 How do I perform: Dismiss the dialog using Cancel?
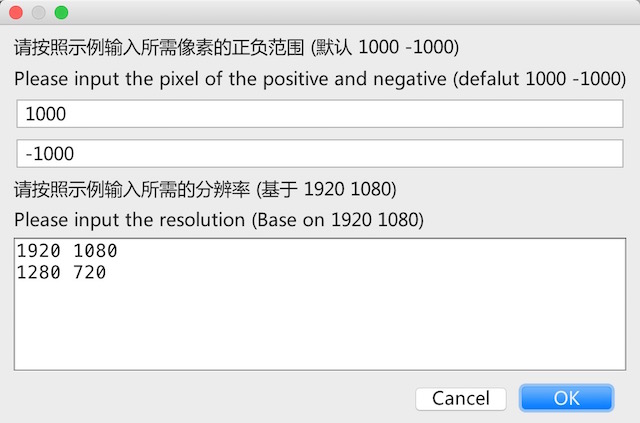[461, 399]
